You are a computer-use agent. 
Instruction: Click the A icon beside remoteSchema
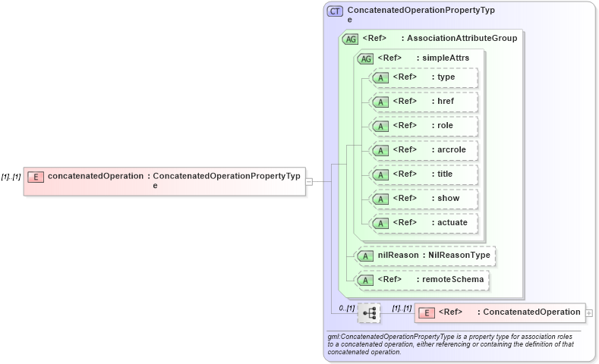366,281
